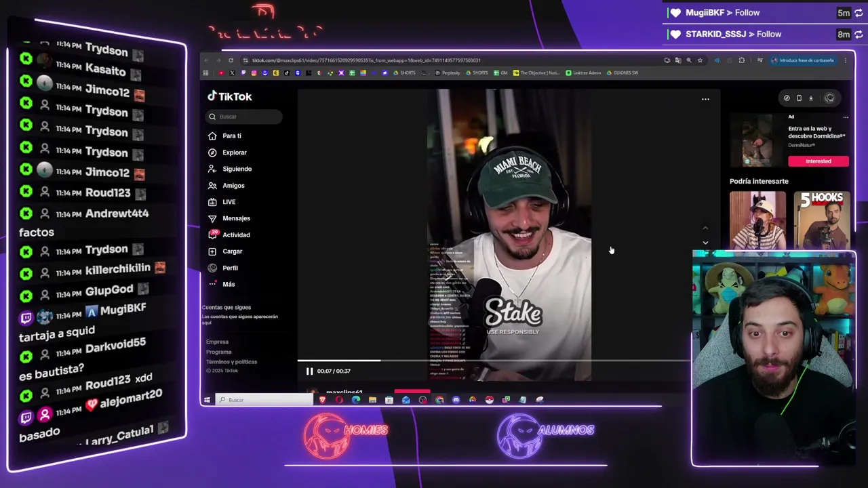Seek along the video progress bar
Image resolution: width=868 pixels, height=488 pixels.
tap(494, 361)
